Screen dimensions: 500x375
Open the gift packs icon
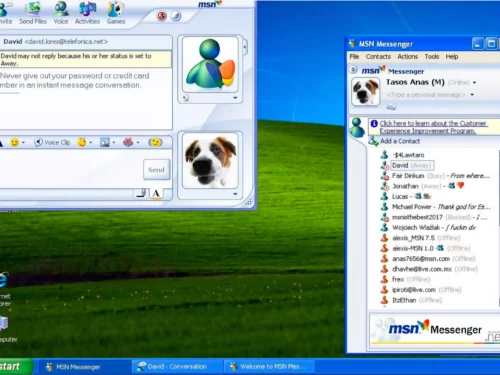pyautogui.click(x=128, y=142)
